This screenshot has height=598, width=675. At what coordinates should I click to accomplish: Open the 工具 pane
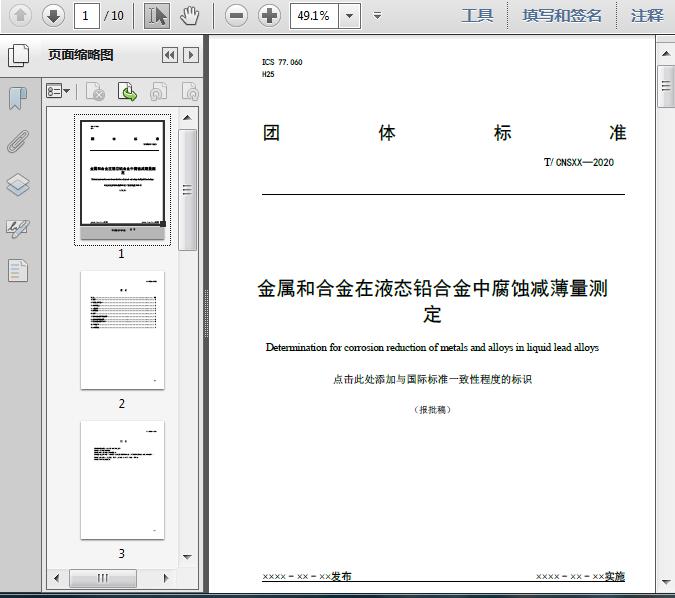[x=477, y=15]
